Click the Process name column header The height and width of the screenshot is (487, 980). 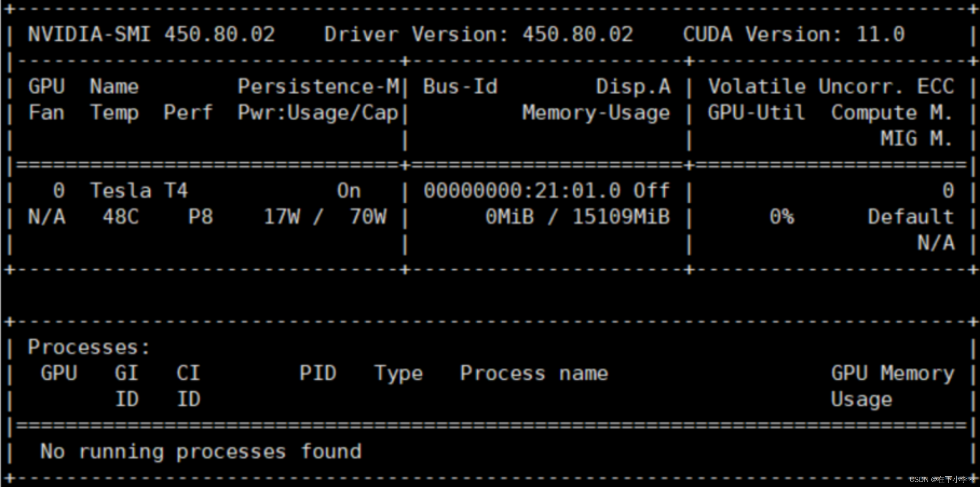[534, 373]
